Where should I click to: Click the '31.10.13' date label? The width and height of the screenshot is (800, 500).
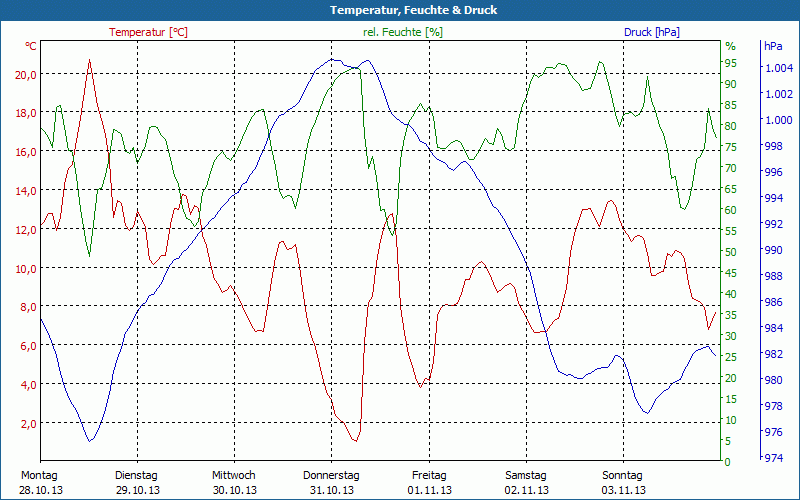[332, 490]
